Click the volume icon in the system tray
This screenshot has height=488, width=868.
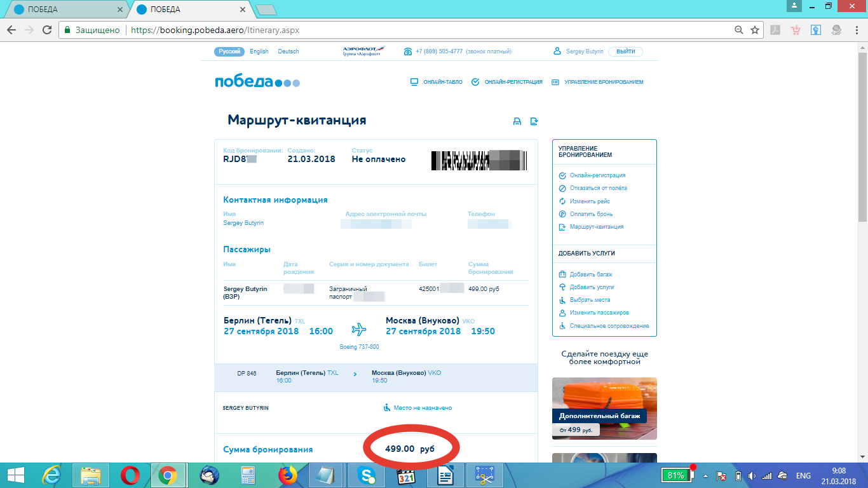(751, 476)
